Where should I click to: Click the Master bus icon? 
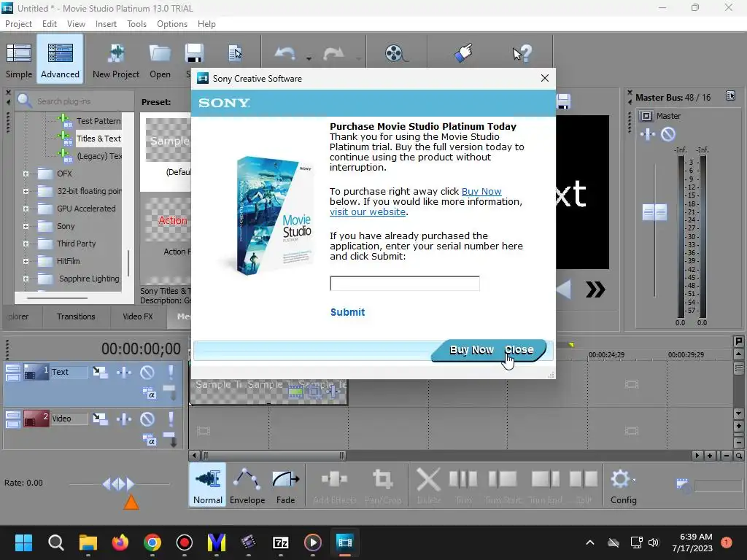[x=646, y=116]
